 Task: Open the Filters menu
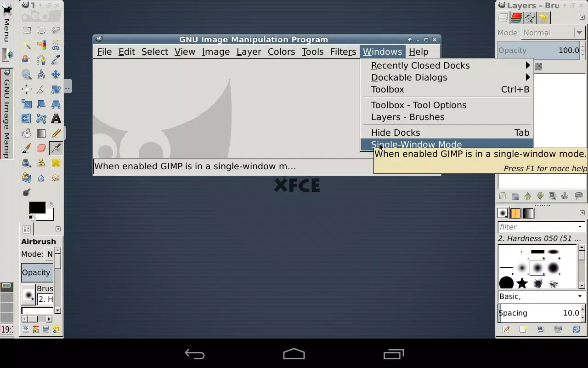click(x=343, y=52)
